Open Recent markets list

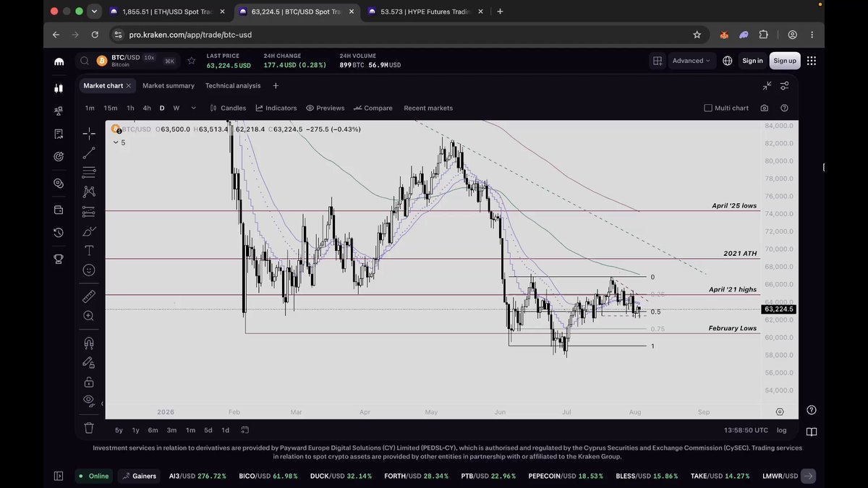[x=428, y=108]
